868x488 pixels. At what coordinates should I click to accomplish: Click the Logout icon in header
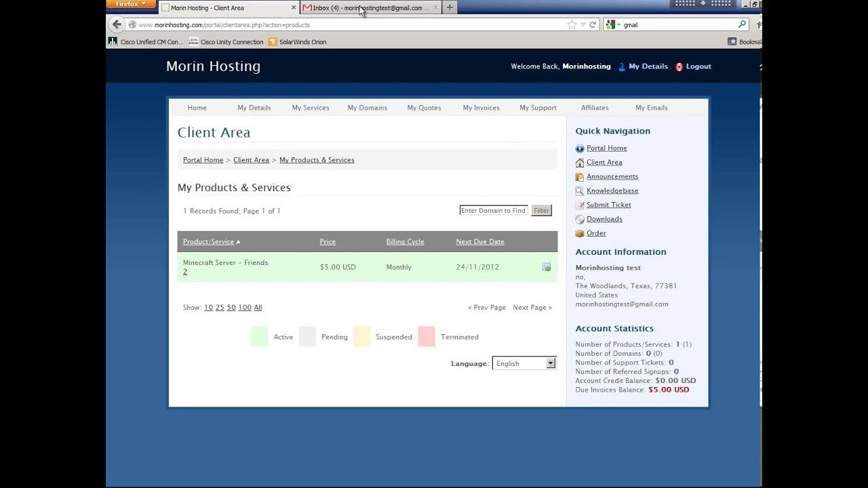click(679, 66)
